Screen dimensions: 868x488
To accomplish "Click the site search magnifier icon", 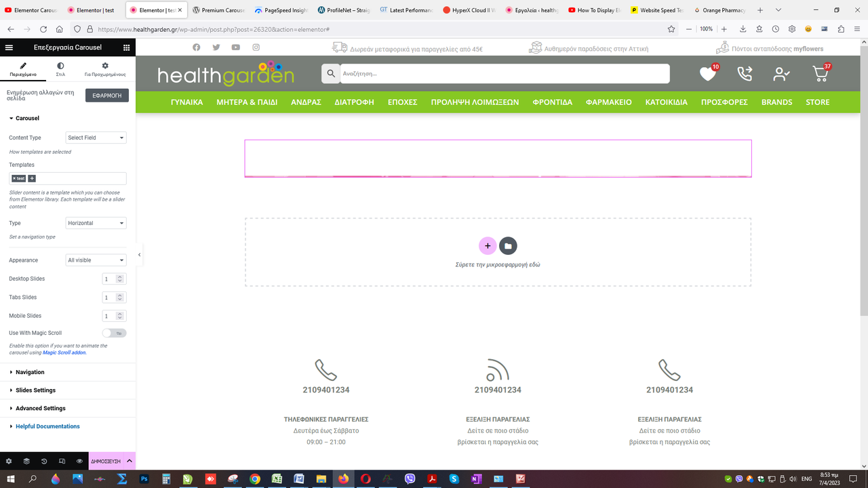I will tap(331, 73).
